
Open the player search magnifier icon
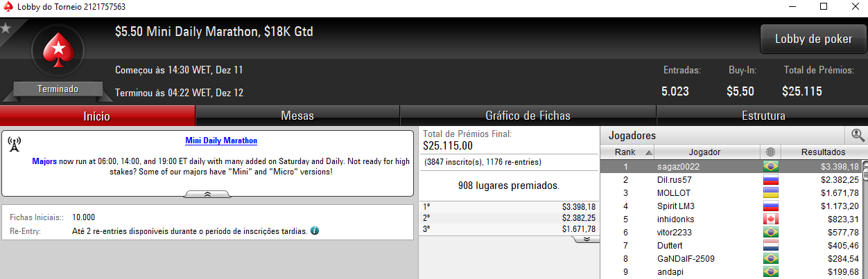858,136
